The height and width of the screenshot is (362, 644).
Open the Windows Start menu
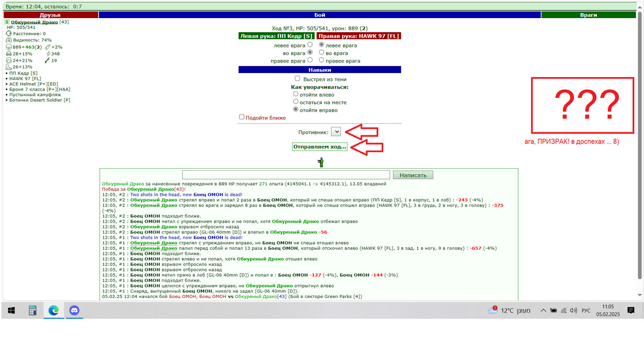click(x=11, y=311)
